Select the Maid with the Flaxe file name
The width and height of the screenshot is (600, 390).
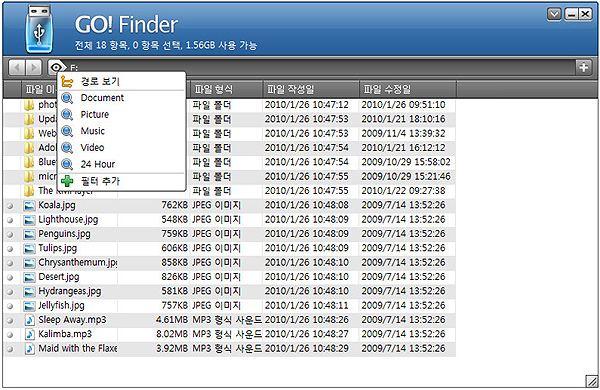tap(78, 348)
